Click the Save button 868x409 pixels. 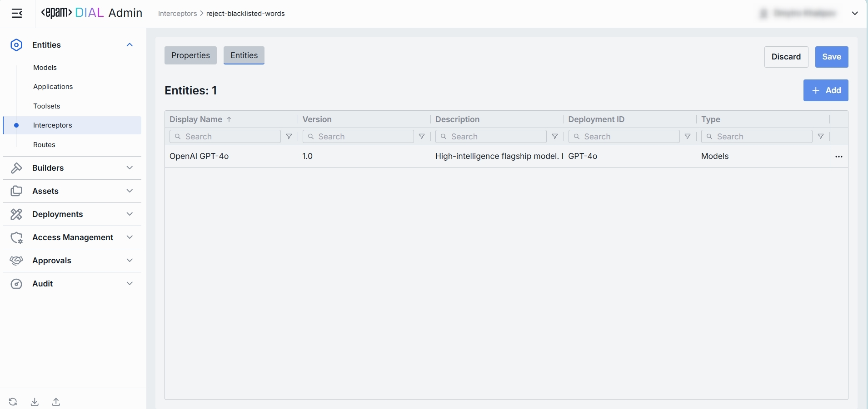[831, 57]
